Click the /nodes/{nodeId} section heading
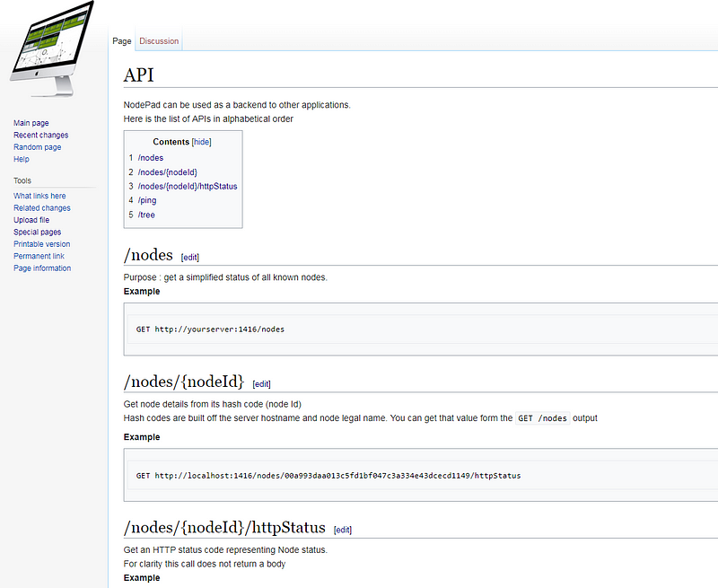718x588 pixels. click(x=184, y=382)
